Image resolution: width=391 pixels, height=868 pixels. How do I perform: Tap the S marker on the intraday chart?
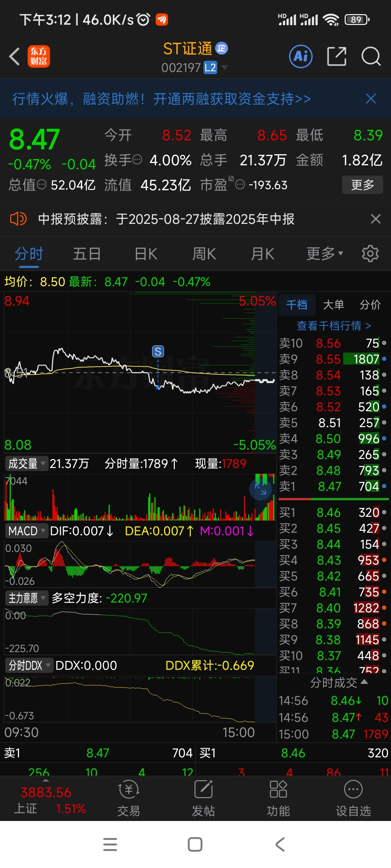click(158, 351)
